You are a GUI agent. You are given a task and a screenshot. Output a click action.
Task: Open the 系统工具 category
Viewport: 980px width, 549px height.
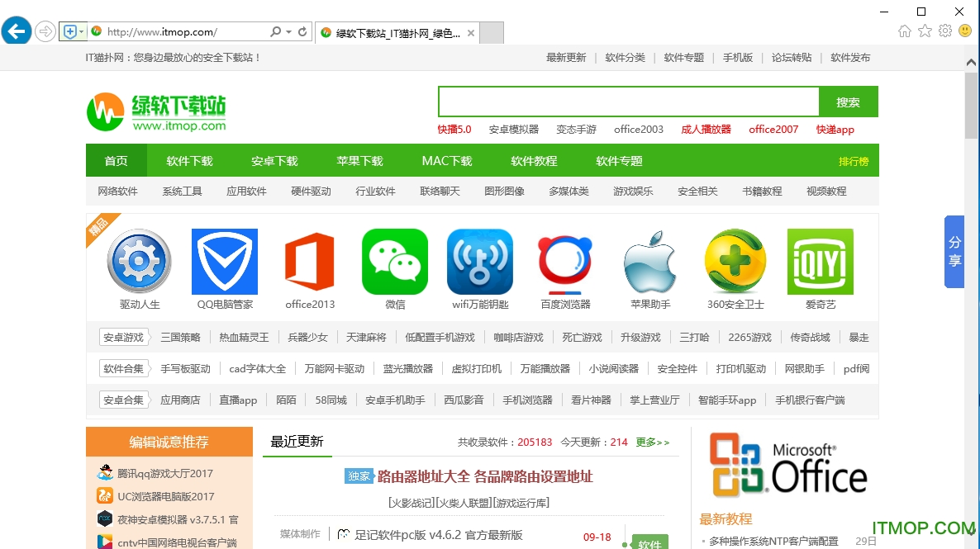click(x=182, y=192)
